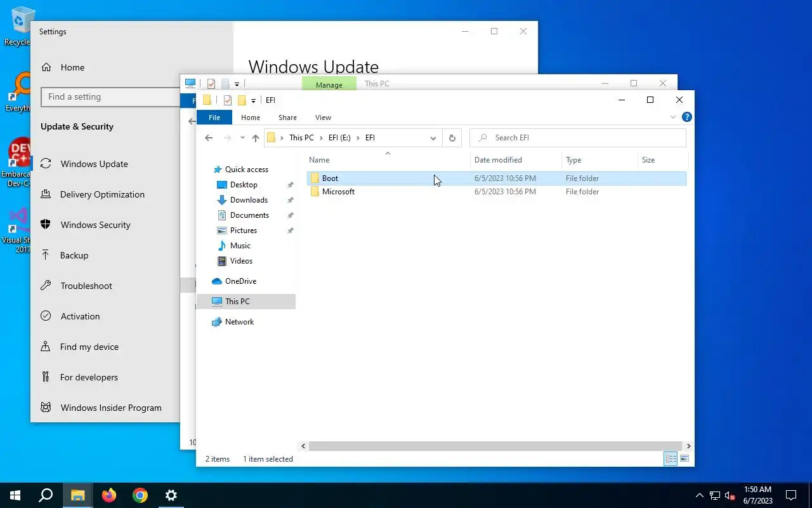Sort by the Name column header

pyautogui.click(x=388, y=160)
